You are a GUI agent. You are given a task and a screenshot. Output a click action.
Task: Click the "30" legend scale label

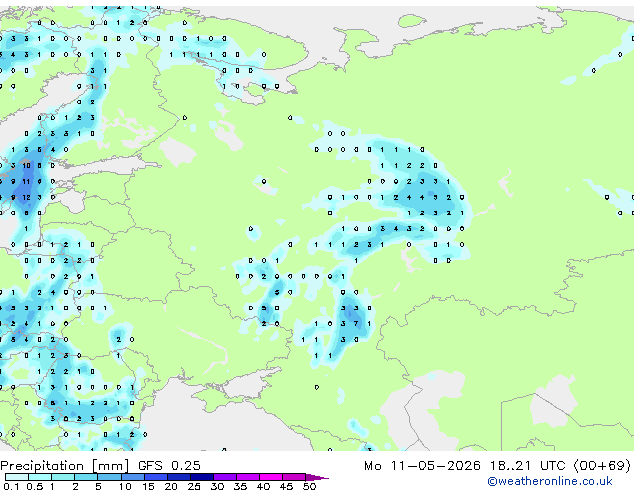(217, 486)
